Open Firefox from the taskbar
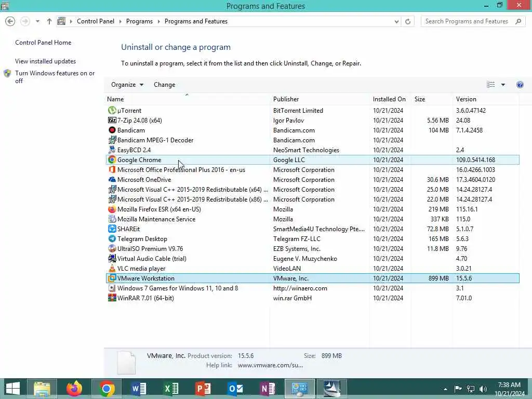The height and width of the screenshot is (399, 532). click(74, 389)
